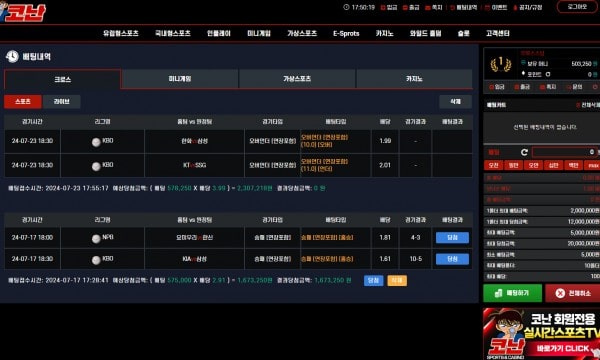Open 배팅내역 from the top bar icon
Screen dimensions: 600x360
point(452,7)
